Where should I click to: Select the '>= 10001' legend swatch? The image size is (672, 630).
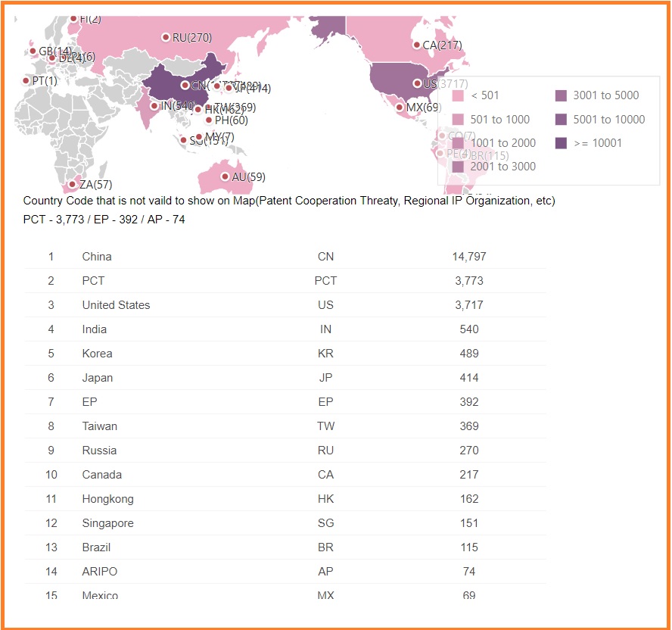pos(561,143)
